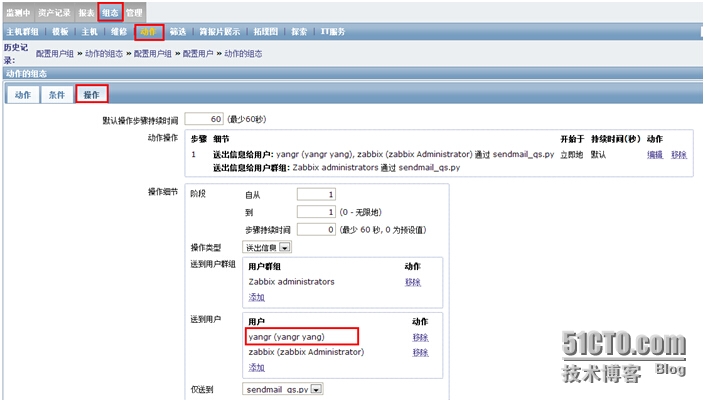Open the last 动作的组态 history breadcrumb
705x402 pixels.
(x=243, y=54)
